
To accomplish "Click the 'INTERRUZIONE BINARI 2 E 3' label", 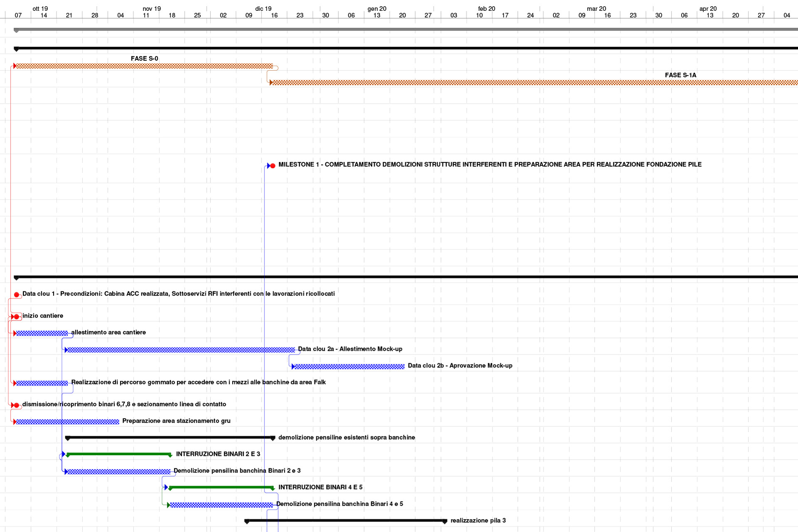I will [x=218, y=454].
